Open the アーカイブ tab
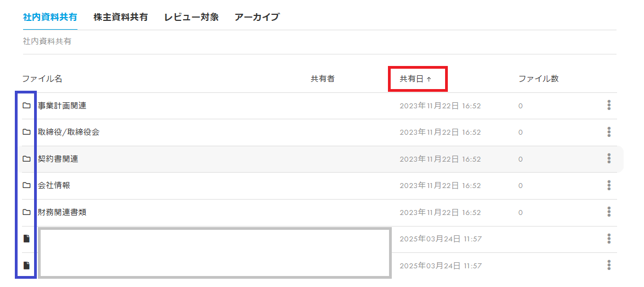Viewport: 644px width, 287px height. (x=257, y=17)
